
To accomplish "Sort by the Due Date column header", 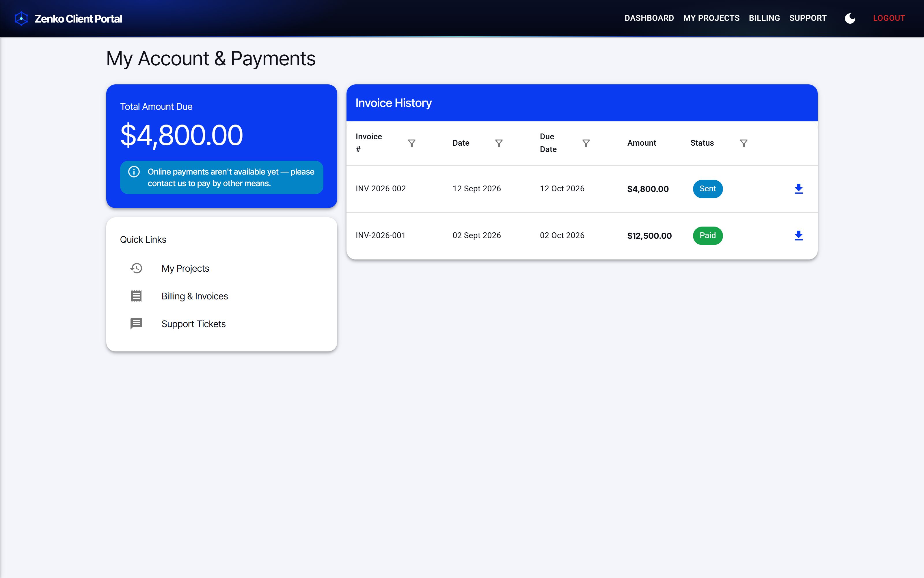I will point(548,143).
